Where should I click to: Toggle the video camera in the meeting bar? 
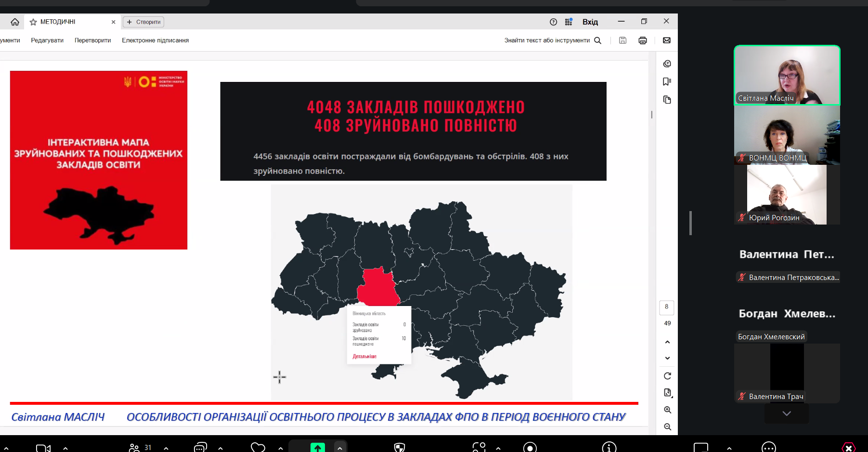(x=43, y=448)
